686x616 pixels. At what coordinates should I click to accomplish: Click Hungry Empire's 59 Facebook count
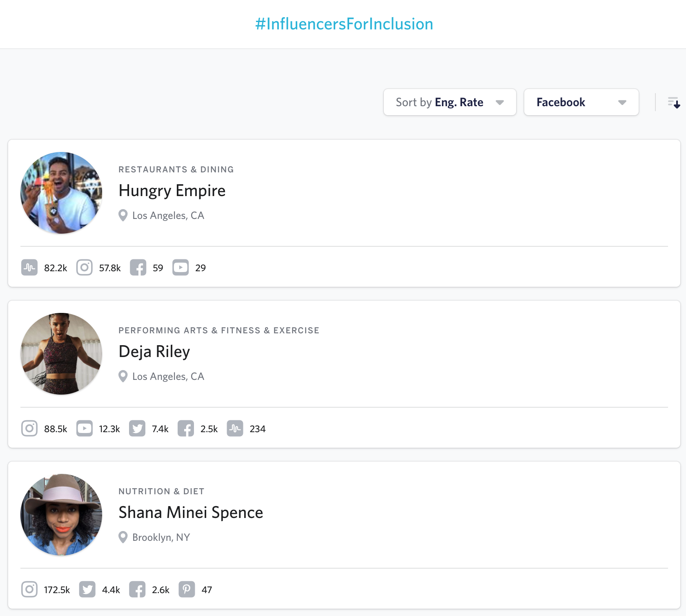click(158, 268)
